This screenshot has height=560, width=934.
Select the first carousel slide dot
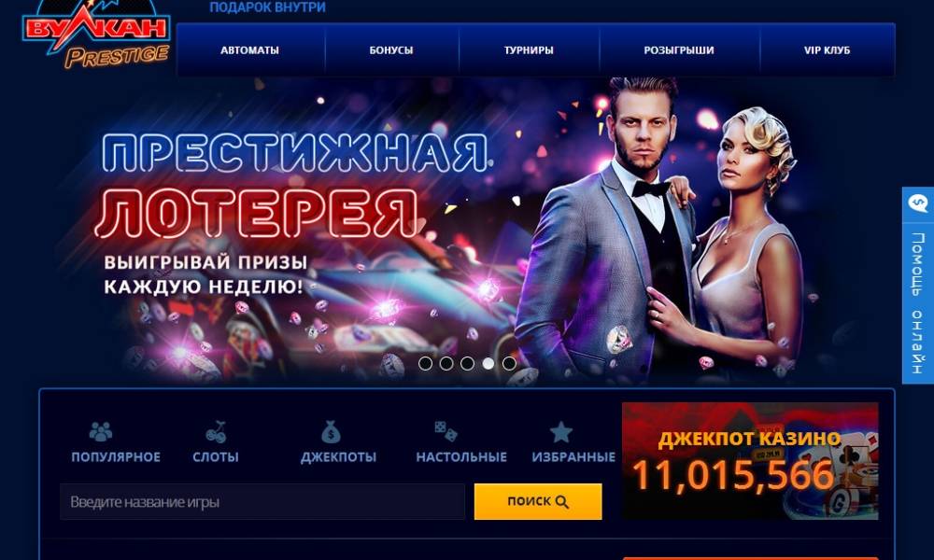pyautogui.click(x=425, y=363)
